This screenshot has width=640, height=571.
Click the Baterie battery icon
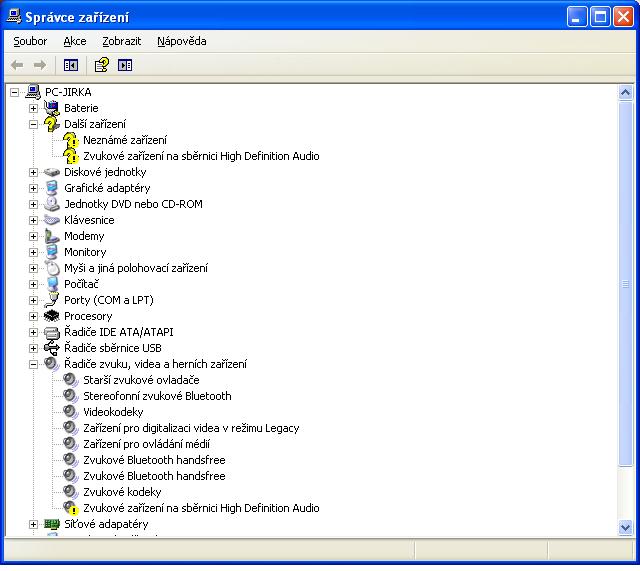click(x=52, y=108)
